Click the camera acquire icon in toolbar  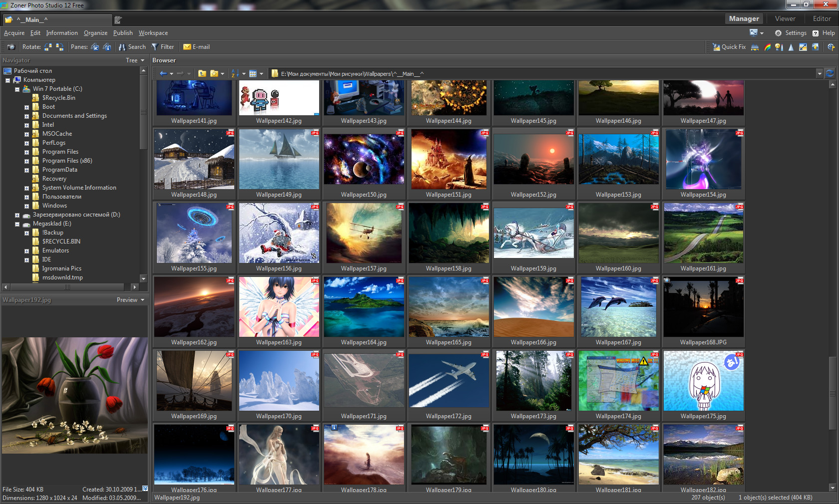(x=11, y=47)
